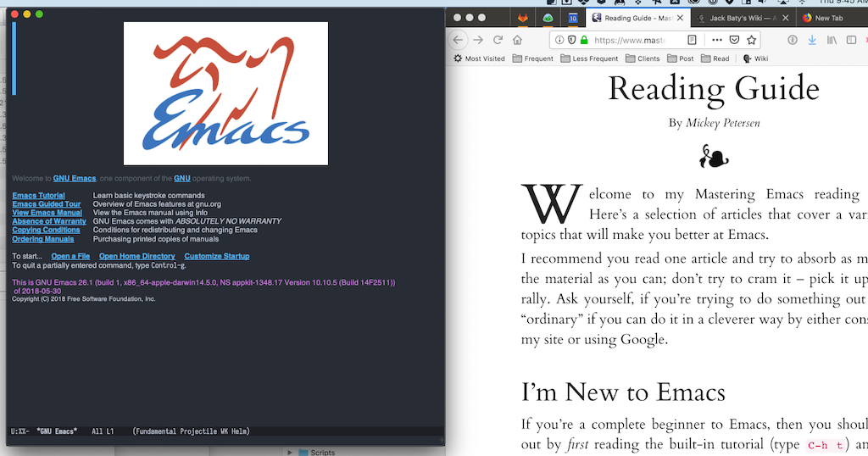Click the green secure padlock icon

pyautogui.click(x=583, y=40)
